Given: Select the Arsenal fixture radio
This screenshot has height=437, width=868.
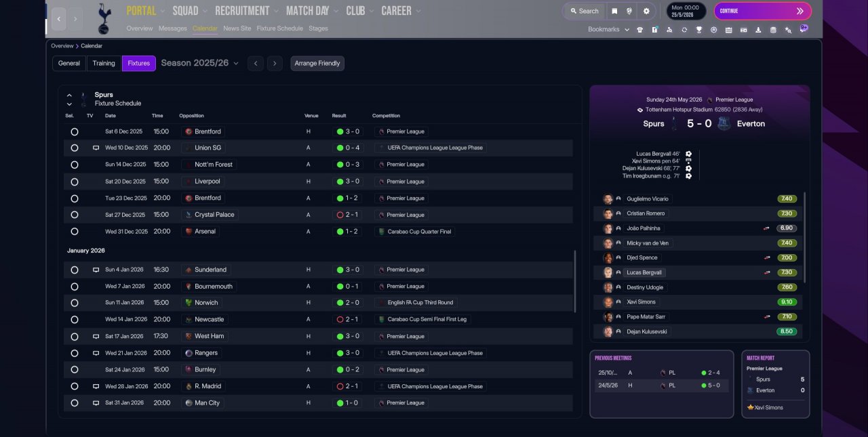Looking at the screenshot, I should point(75,231).
